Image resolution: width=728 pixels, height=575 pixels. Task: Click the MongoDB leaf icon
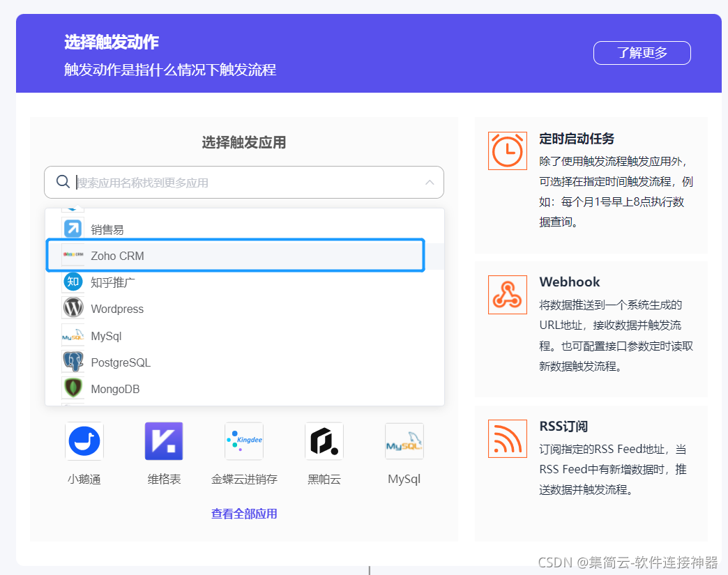pos(73,388)
